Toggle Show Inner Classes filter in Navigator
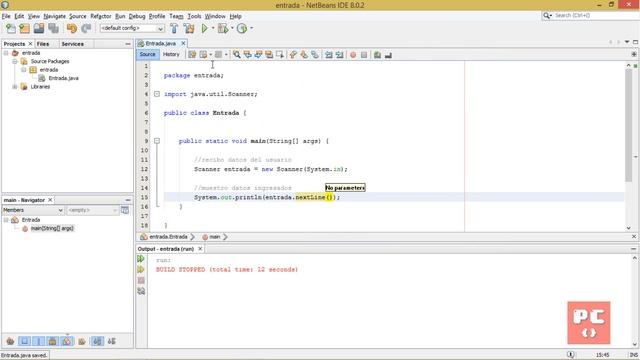This screenshot has height=360, width=640. click(x=67, y=341)
